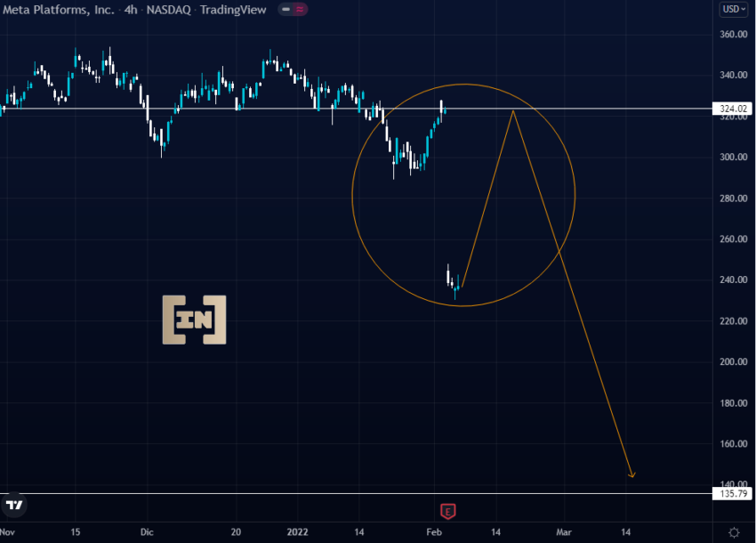
Task: Click the Dic date label
Action: point(147,532)
